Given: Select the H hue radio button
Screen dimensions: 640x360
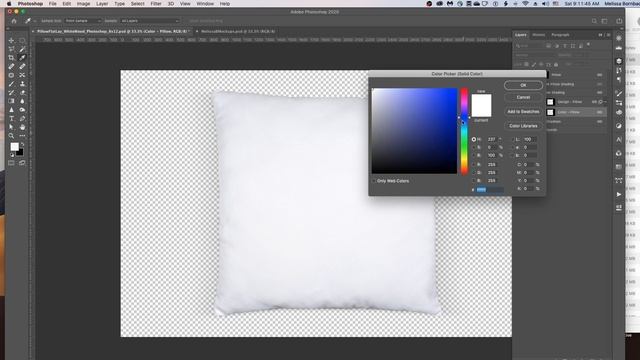Looking at the screenshot, I should 474,139.
